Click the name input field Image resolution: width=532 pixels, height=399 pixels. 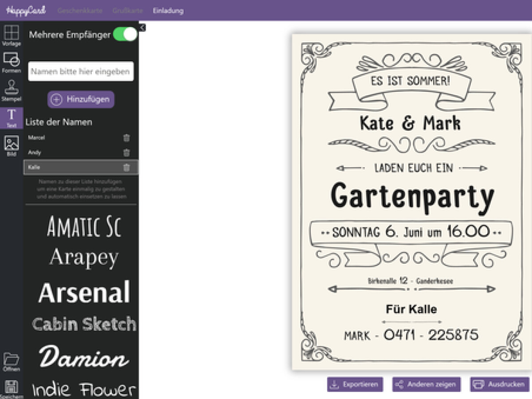click(81, 71)
